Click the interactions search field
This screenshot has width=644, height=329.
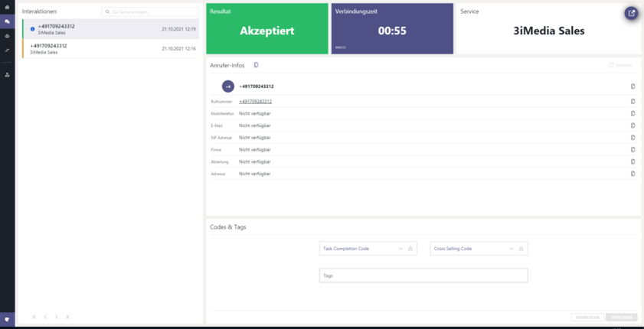pos(151,12)
